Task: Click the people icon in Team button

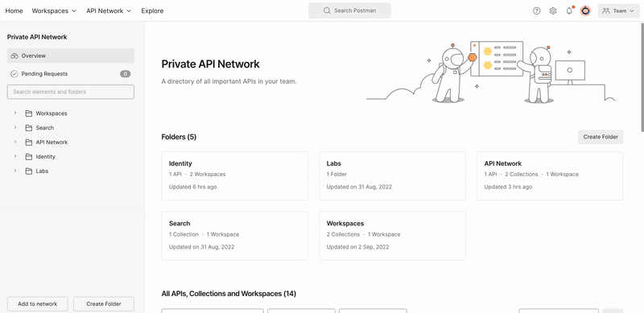Action: pyautogui.click(x=606, y=11)
